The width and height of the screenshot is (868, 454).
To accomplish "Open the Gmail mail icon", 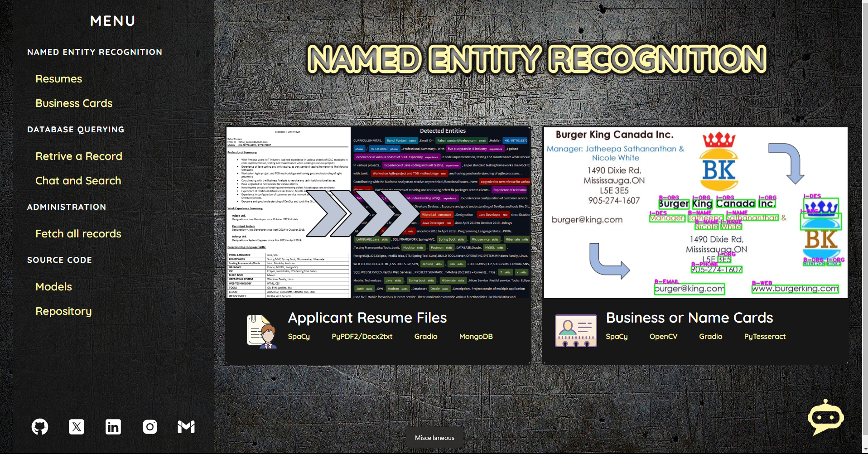I will click(186, 426).
